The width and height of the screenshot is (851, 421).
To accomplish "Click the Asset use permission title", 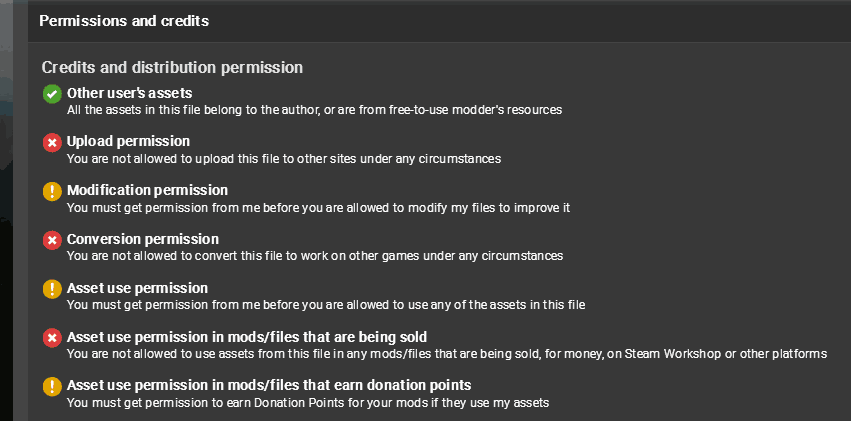I will tap(137, 288).
